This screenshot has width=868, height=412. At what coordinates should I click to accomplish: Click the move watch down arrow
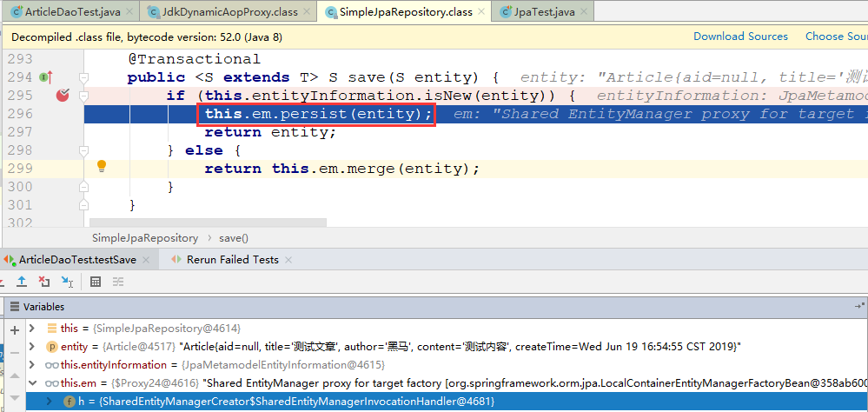point(15,397)
